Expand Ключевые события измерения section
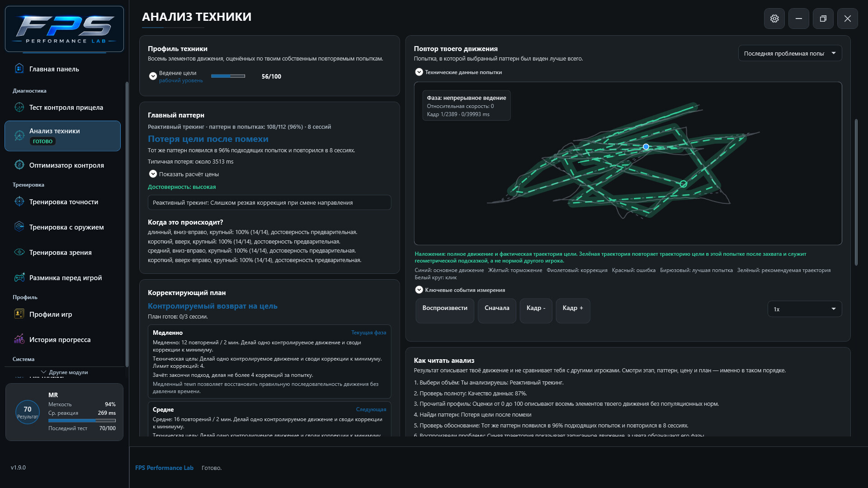Screen dimensions: 868x488 pos(419,290)
